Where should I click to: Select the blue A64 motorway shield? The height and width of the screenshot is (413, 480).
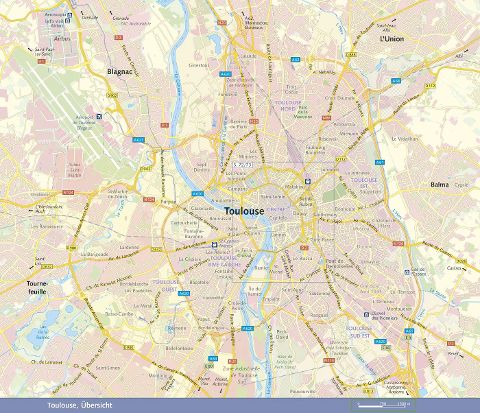coord(213,359)
